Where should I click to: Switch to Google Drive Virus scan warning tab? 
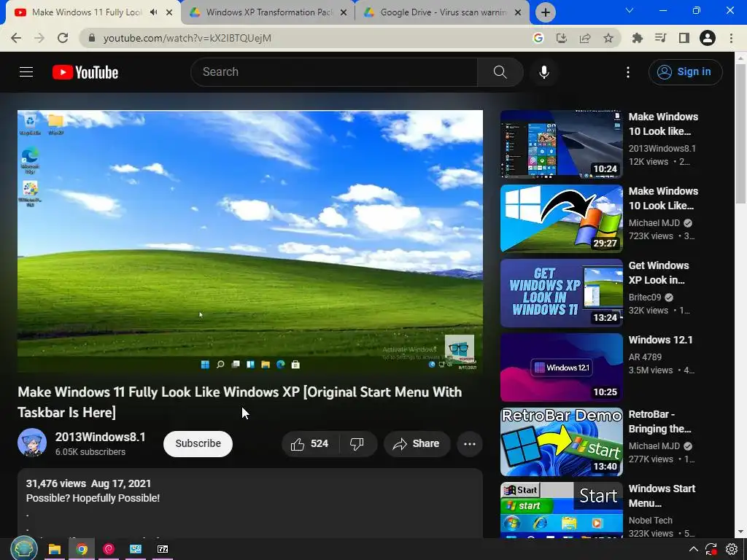pos(443,12)
